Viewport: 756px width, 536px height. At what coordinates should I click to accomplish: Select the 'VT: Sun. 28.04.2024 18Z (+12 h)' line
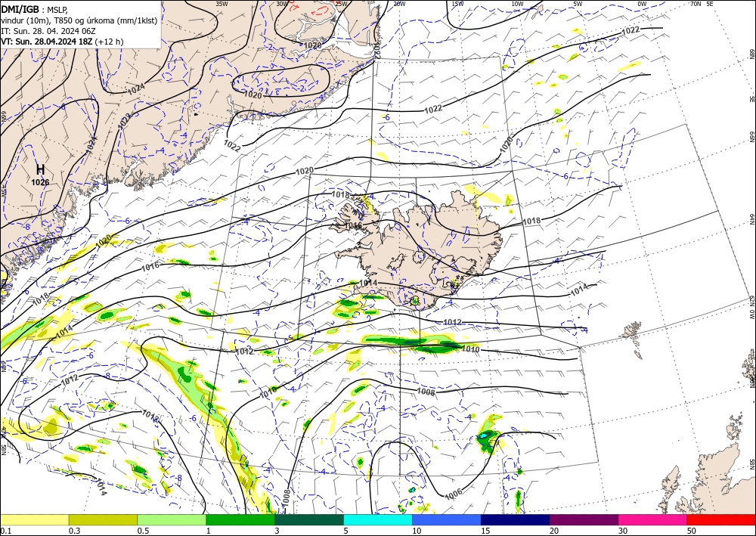(x=62, y=42)
